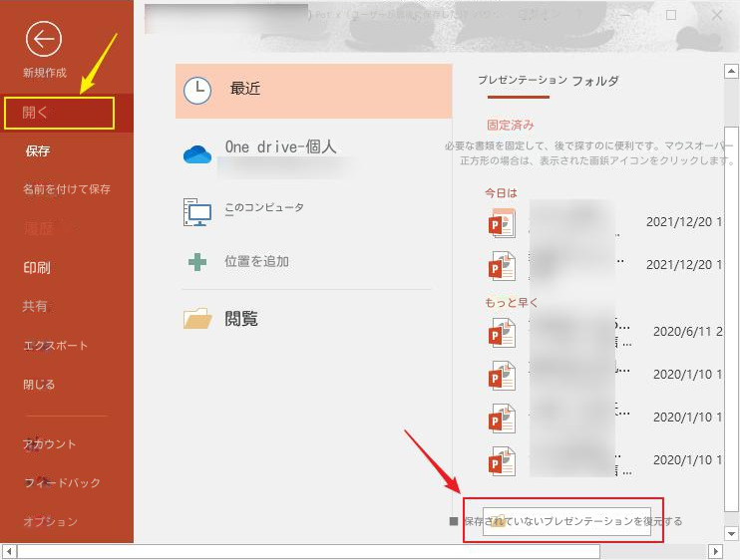Open the エクスポート page
740x560 pixels.
click(55, 345)
